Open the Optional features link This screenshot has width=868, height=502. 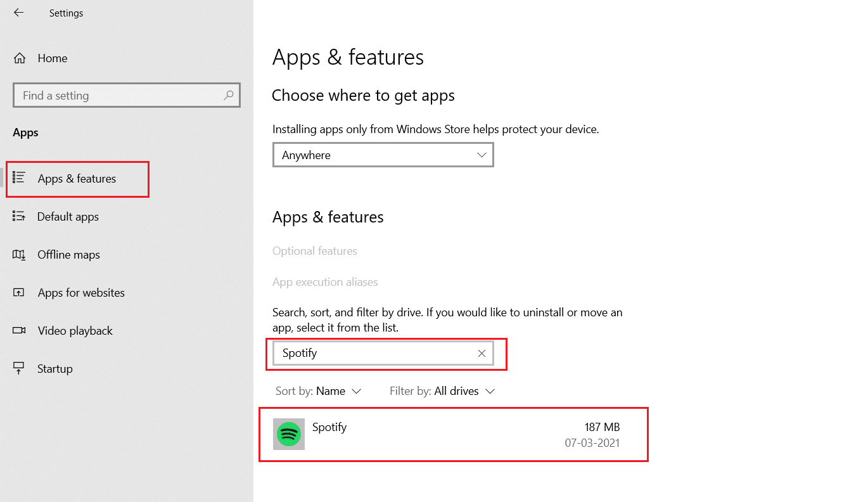pyautogui.click(x=315, y=251)
